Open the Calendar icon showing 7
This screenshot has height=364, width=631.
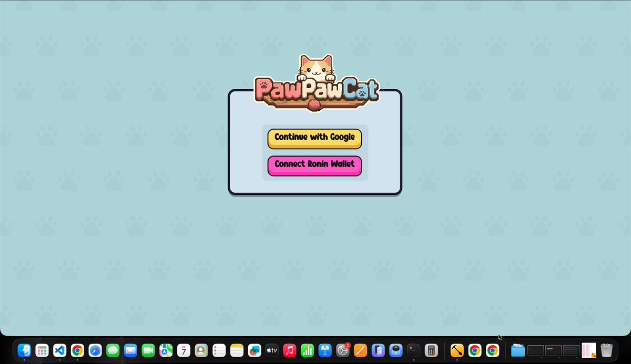click(184, 350)
